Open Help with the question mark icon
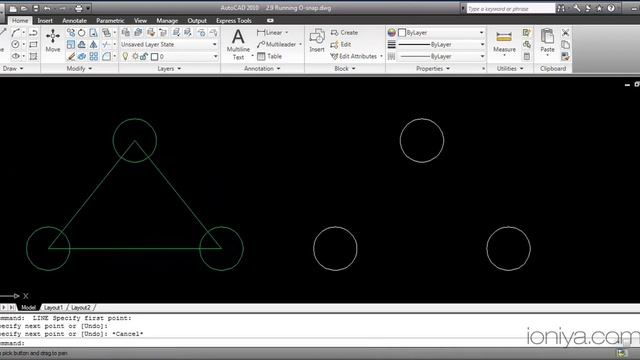The height and width of the screenshot is (360, 640). pyautogui.click(x=611, y=8)
